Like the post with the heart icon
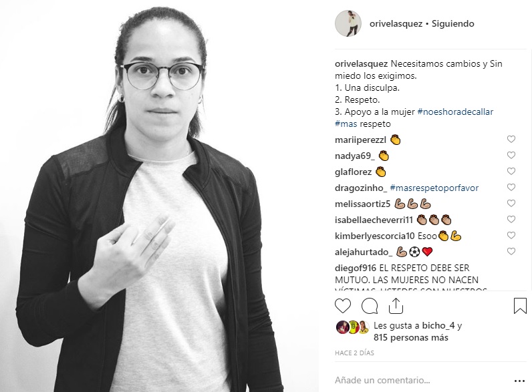Screen dimensions: 532x392 click(343, 307)
